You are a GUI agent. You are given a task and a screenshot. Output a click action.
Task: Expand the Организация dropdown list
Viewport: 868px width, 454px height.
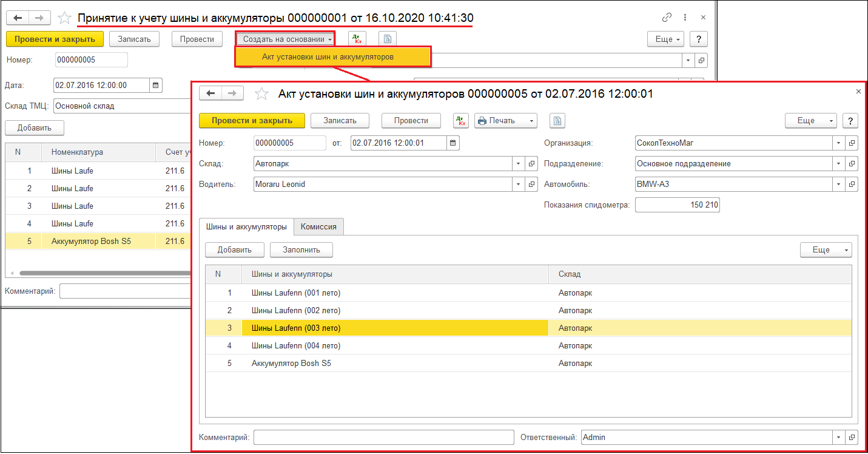[838, 143]
